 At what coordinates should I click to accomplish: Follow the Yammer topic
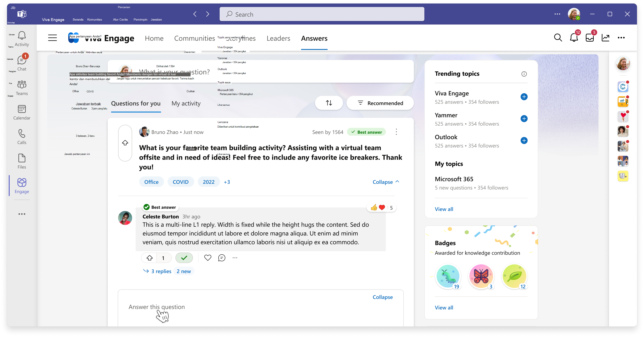(524, 119)
